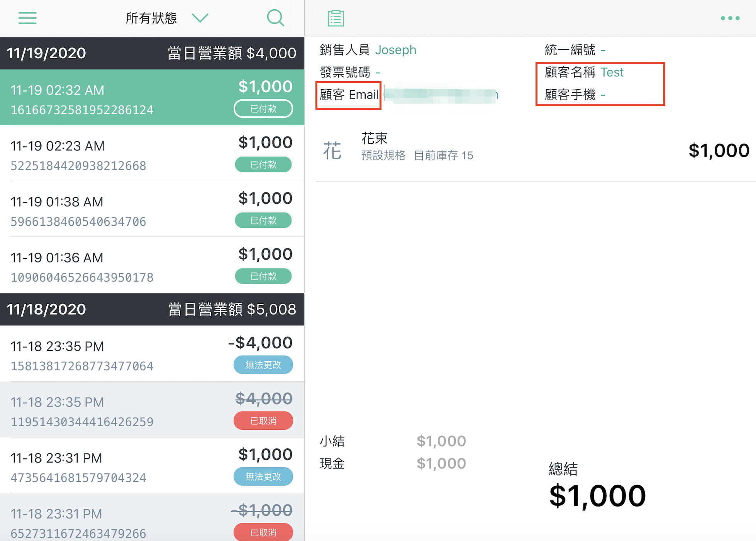Click the 花 product thumbnail

[x=332, y=150]
